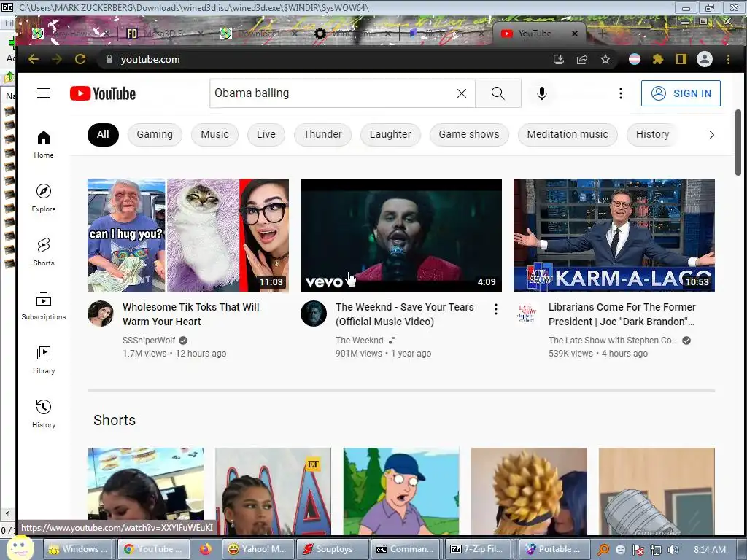Open a new browser tab
Screen dimensions: 747x560
tap(602, 34)
